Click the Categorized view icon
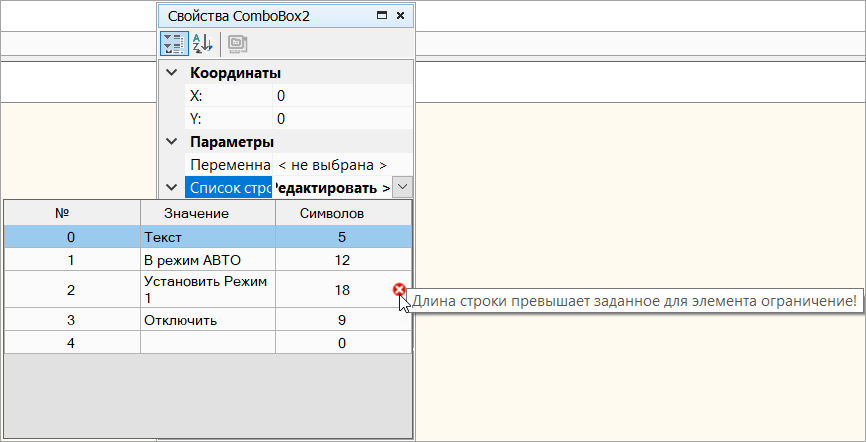 click(173, 44)
